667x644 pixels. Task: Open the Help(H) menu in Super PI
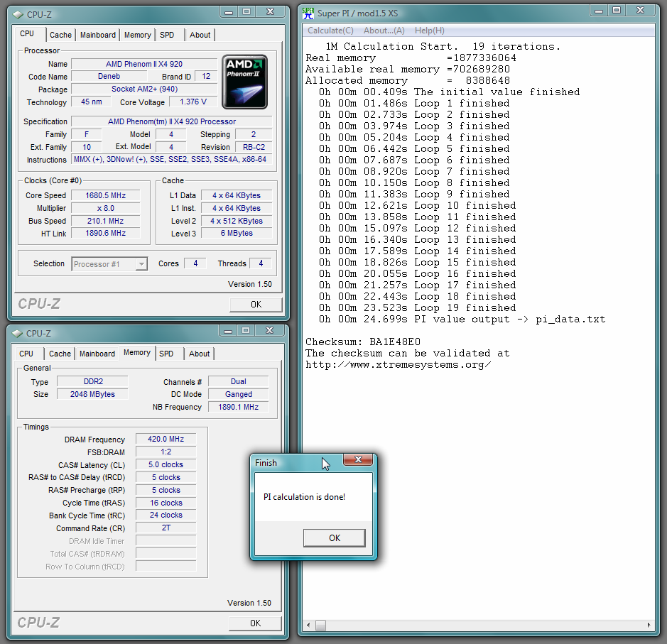click(430, 31)
